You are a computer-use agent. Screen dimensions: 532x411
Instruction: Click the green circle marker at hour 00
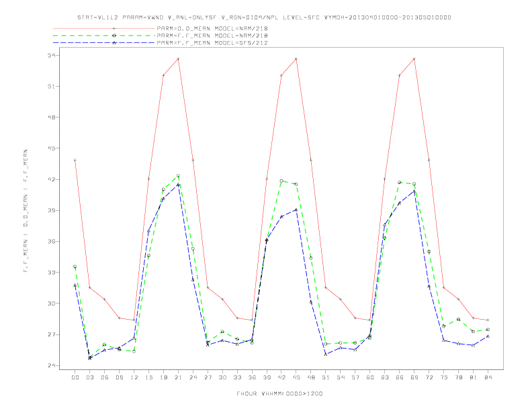75,267
